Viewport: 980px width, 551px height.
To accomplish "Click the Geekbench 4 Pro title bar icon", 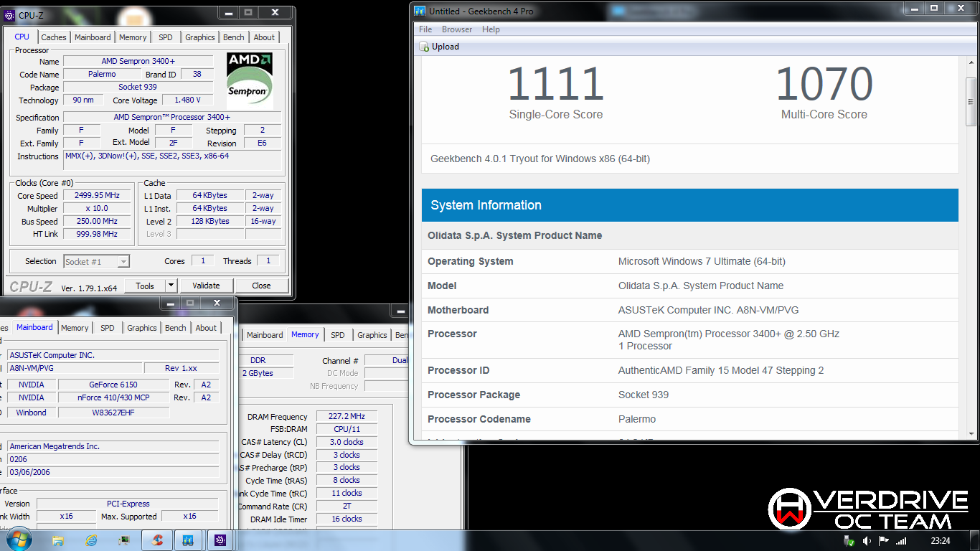I will [420, 11].
